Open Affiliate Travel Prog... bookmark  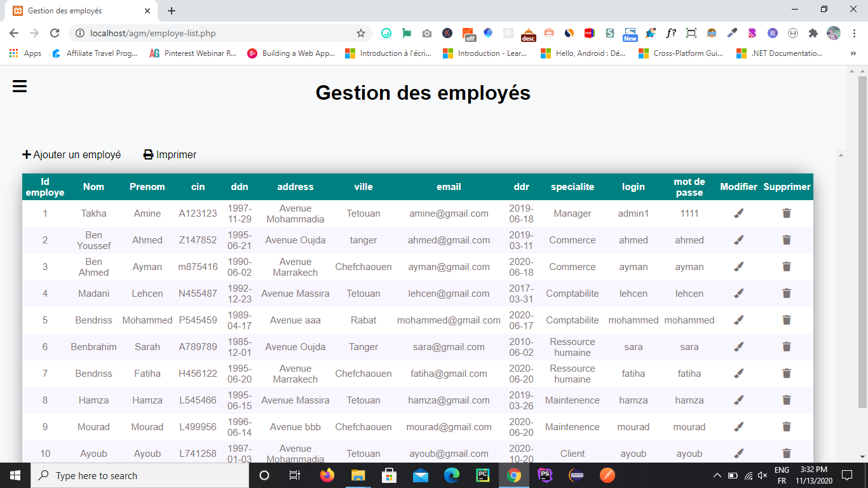click(x=95, y=53)
